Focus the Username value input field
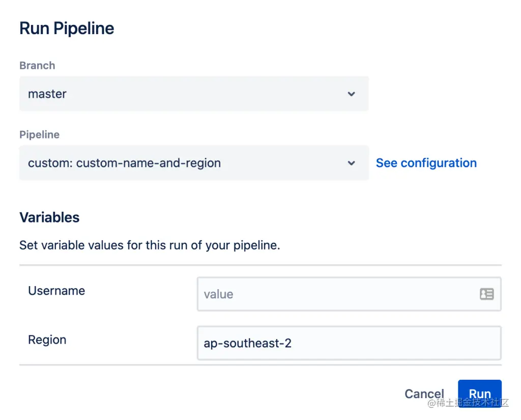 336,294
